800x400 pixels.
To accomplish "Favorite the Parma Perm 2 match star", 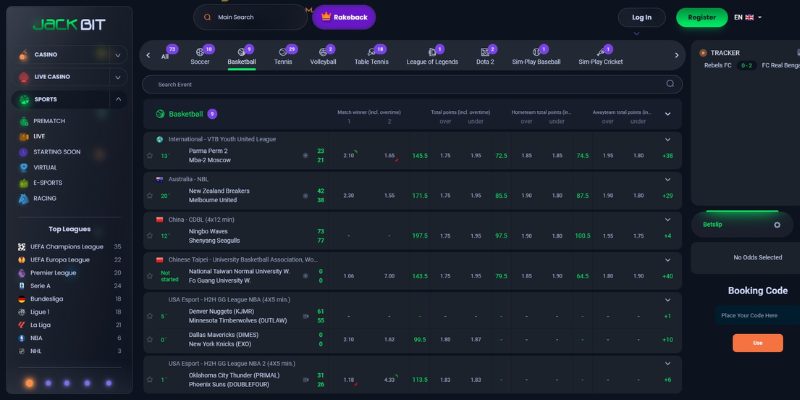I will 149,156.
